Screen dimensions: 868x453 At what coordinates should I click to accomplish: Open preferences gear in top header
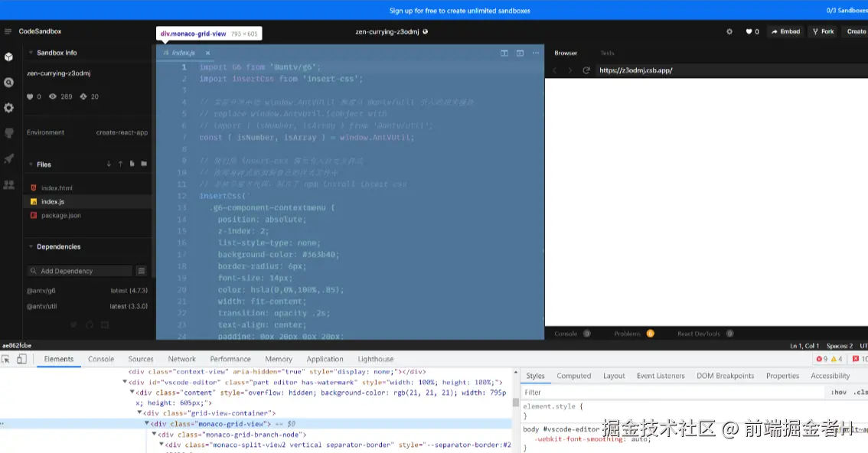(x=729, y=31)
